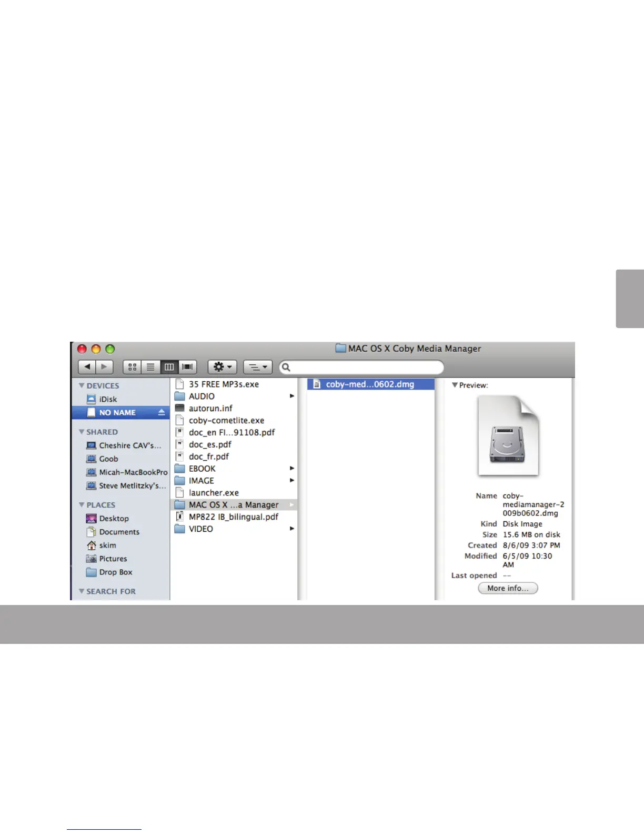This screenshot has width=644, height=834.
Task: Click the Pictures camera icon
Action: tap(91, 559)
